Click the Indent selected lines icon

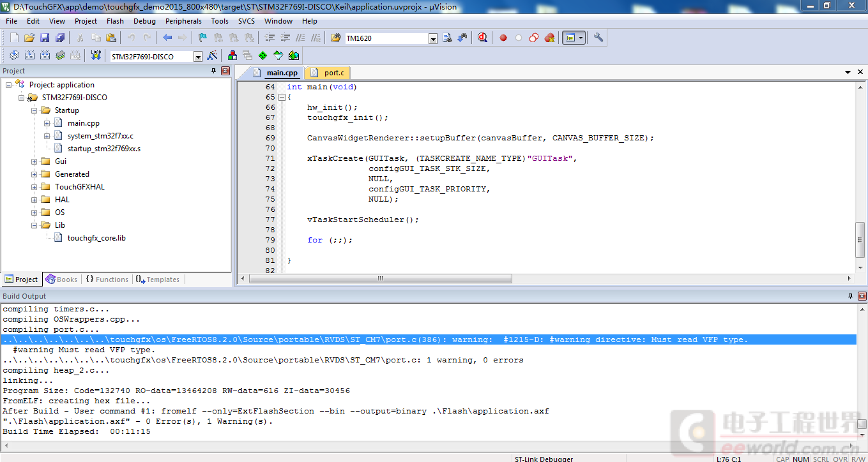pyautogui.click(x=270, y=38)
